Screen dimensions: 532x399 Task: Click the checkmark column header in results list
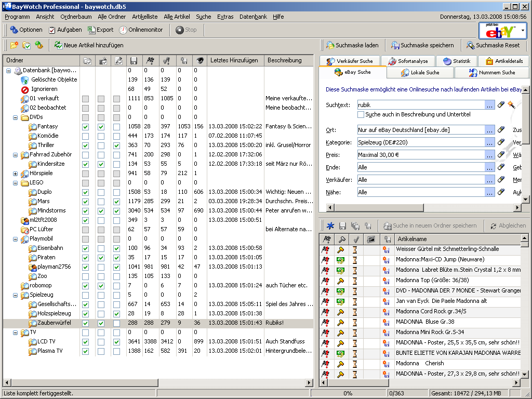356,239
